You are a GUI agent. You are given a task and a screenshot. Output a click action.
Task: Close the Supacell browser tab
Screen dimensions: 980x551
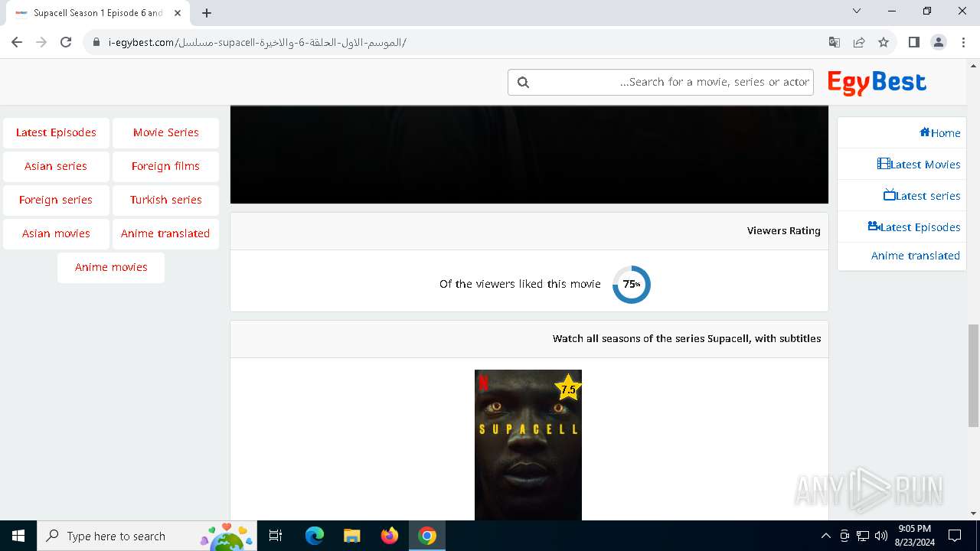178,13
